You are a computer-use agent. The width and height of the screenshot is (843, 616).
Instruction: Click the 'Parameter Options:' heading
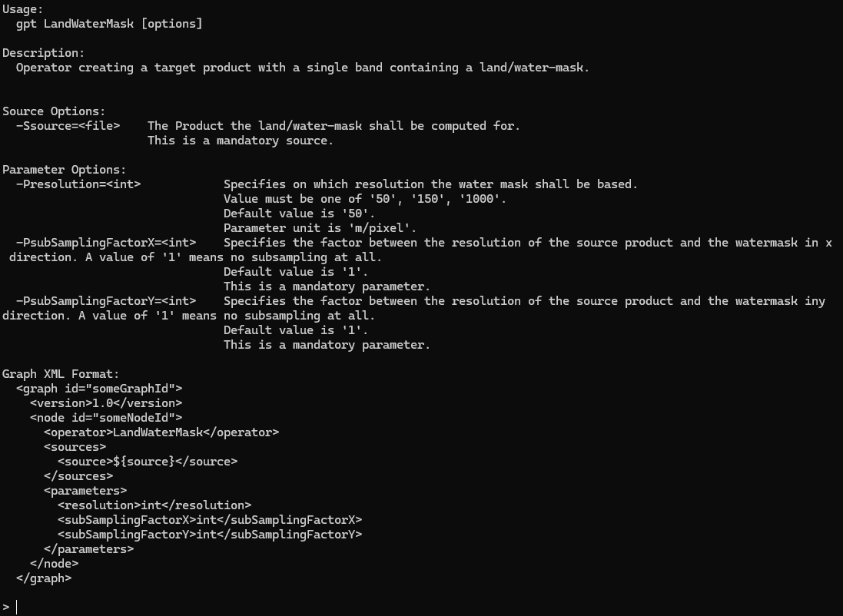[x=64, y=170]
